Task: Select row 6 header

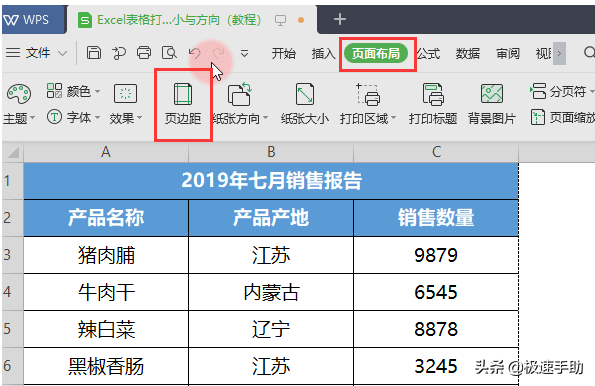Action: point(13,366)
